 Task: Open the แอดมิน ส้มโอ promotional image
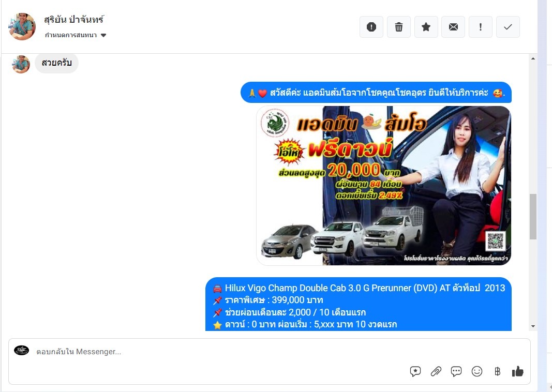coord(384,186)
